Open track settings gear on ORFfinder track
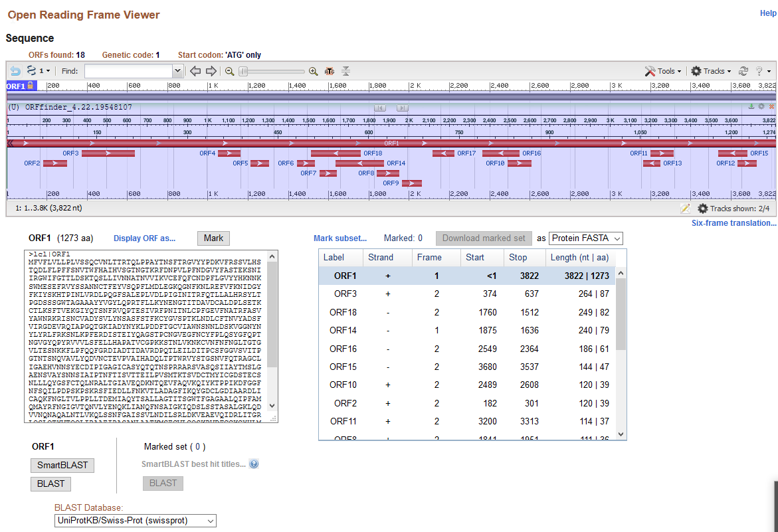 [761, 106]
